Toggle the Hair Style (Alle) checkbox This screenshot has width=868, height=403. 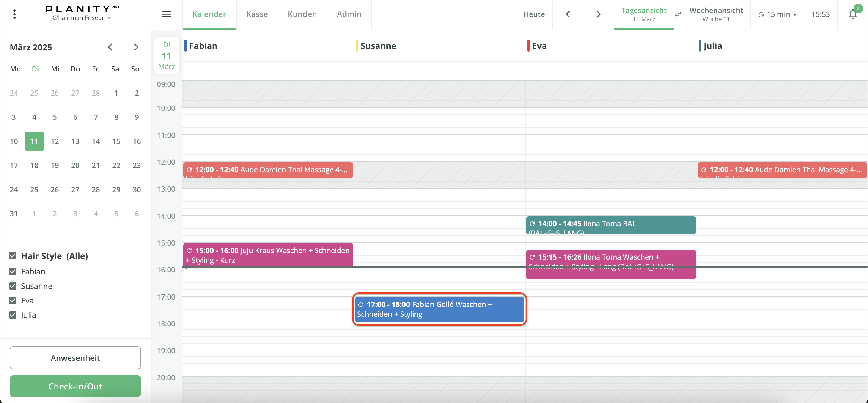pyautogui.click(x=13, y=256)
